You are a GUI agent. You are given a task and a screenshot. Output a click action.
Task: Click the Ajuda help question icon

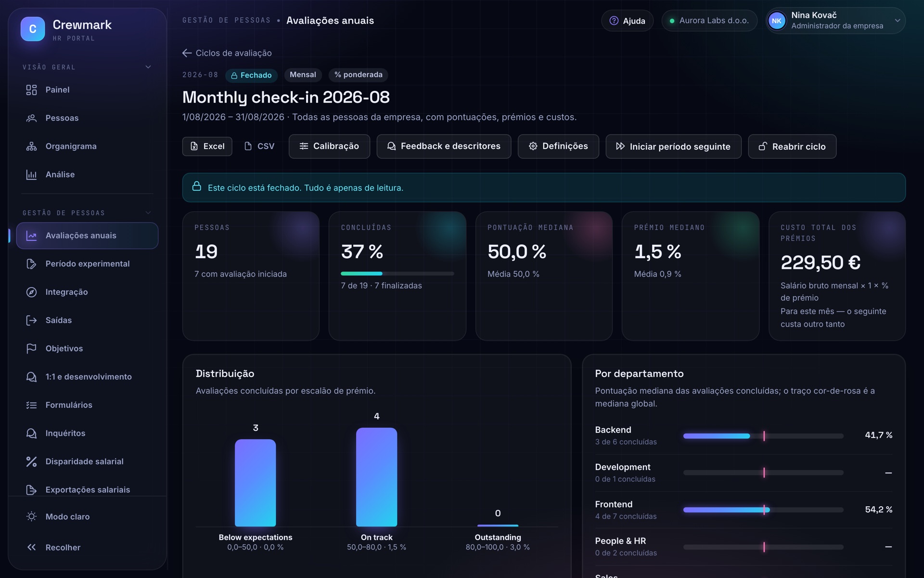[x=614, y=21]
